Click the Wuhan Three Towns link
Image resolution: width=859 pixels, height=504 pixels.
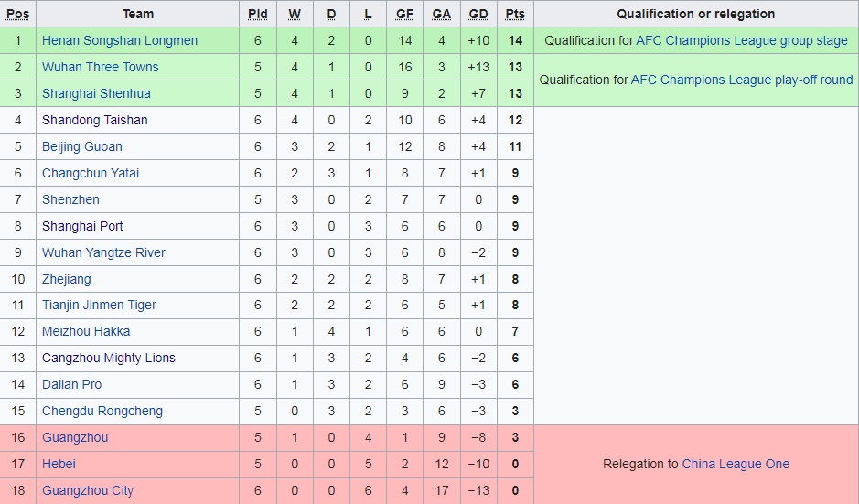[x=100, y=67]
